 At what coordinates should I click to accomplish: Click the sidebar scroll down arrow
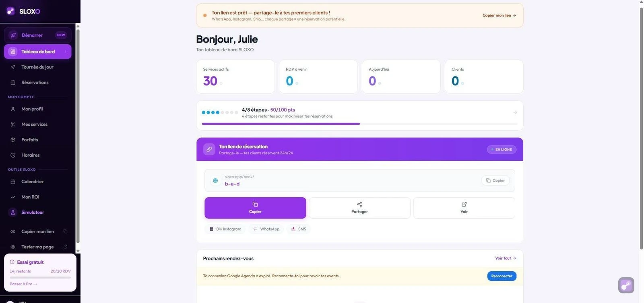pos(78,251)
